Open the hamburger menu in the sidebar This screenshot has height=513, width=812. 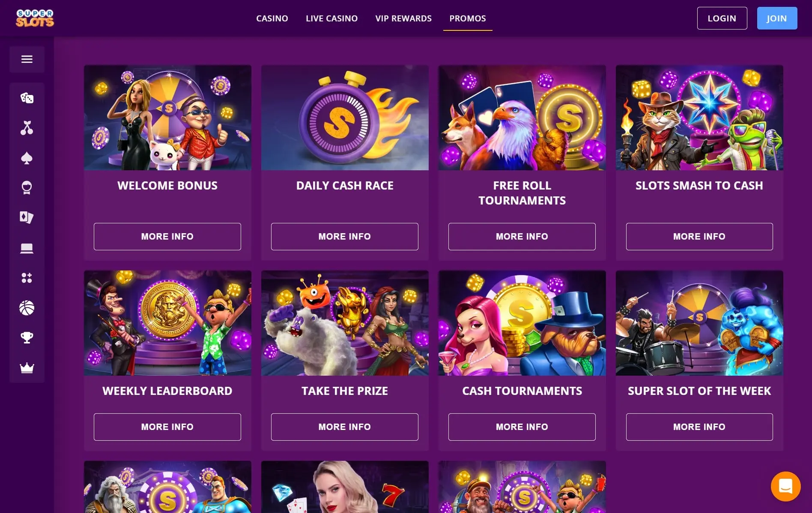point(27,59)
